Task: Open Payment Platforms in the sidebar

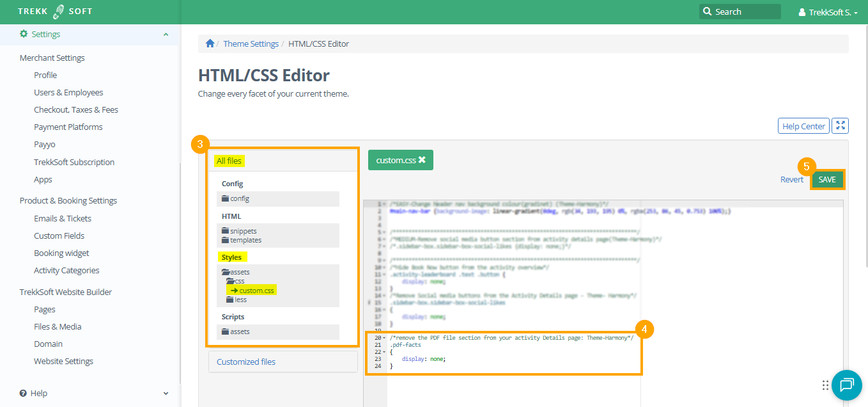Action: pos(68,127)
